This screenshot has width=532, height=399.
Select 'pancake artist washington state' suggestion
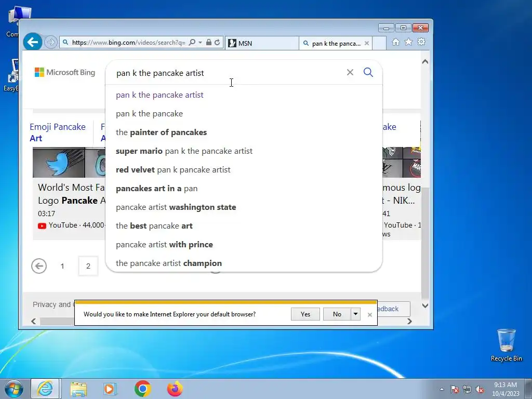[x=244, y=207]
